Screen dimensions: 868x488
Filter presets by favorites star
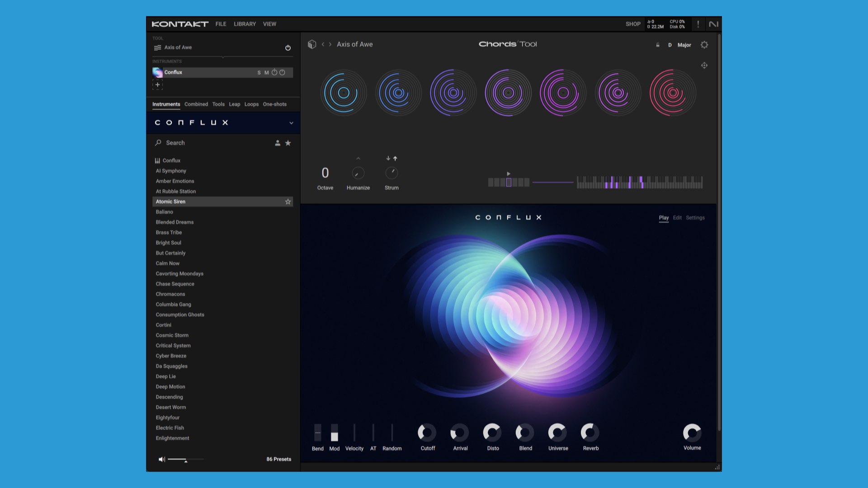point(288,143)
